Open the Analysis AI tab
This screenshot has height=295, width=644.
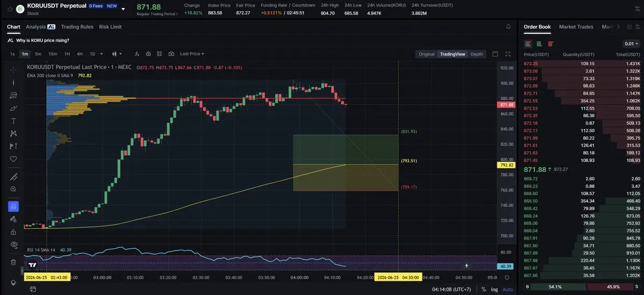pos(41,27)
